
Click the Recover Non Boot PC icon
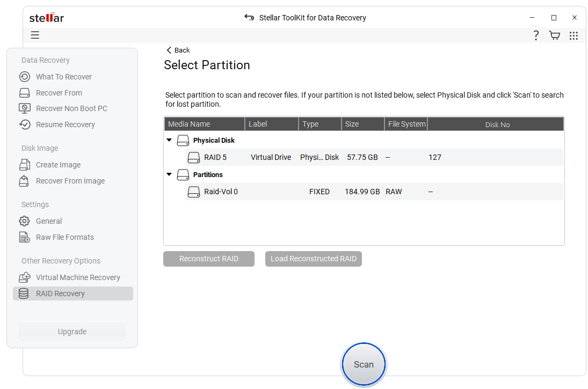pyautogui.click(x=25, y=109)
